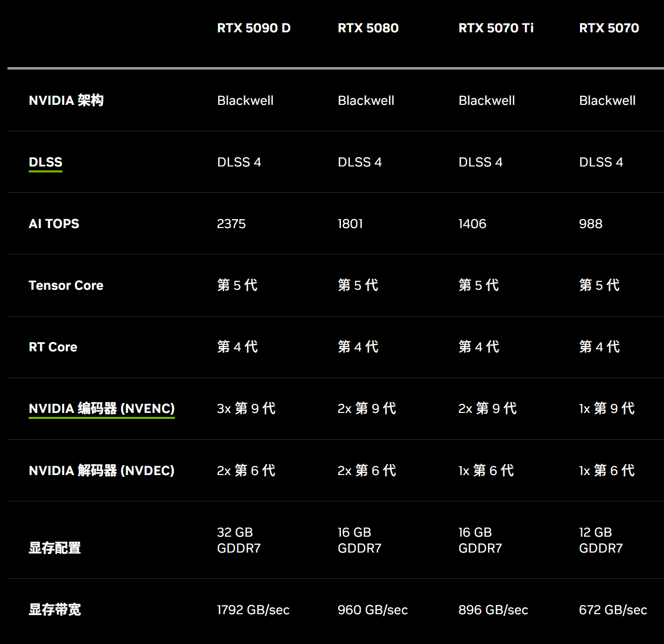Select the 960 GB/sec bandwidth value
Viewport: 664px width, 644px height.
click(373, 610)
